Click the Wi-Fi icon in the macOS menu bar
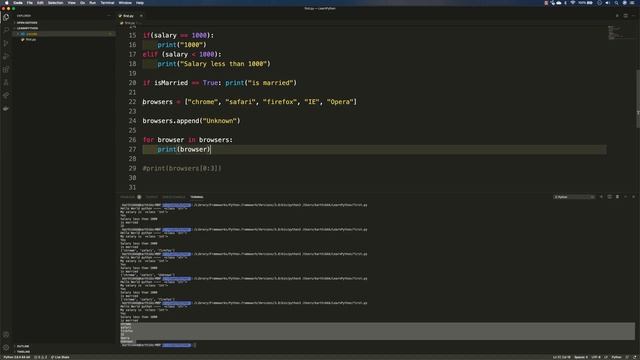640x360 pixels. click(x=573, y=3)
